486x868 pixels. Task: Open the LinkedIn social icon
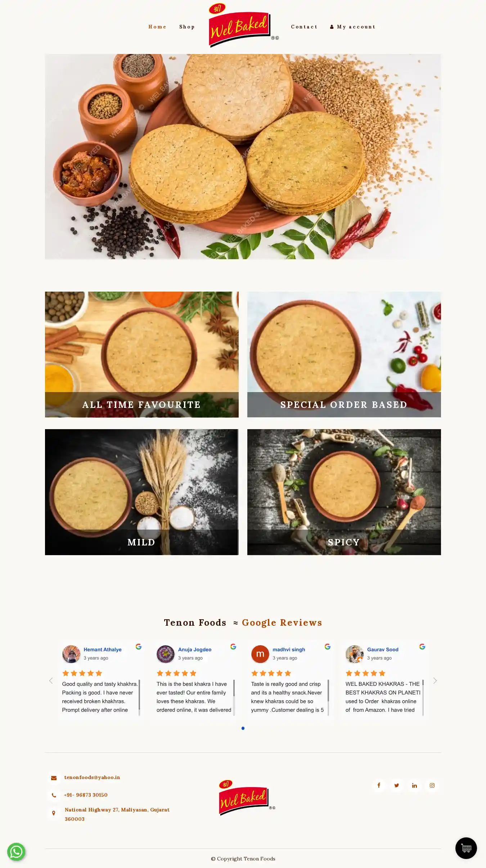click(x=414, y=785)
